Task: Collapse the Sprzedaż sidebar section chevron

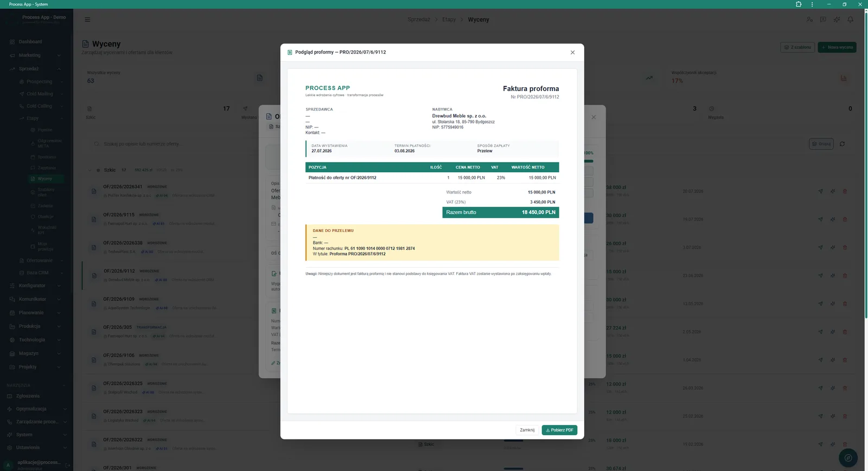Action: [59, 69]
